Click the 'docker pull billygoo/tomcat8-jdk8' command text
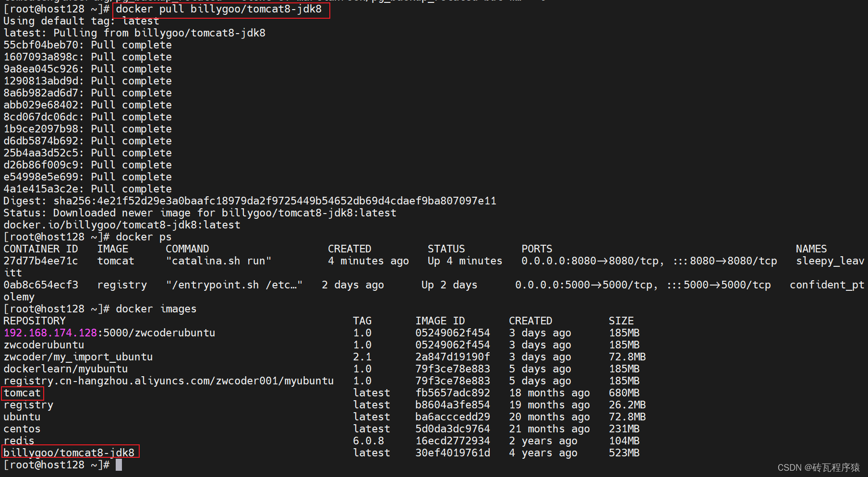The image size is (868, 477). 218,9
